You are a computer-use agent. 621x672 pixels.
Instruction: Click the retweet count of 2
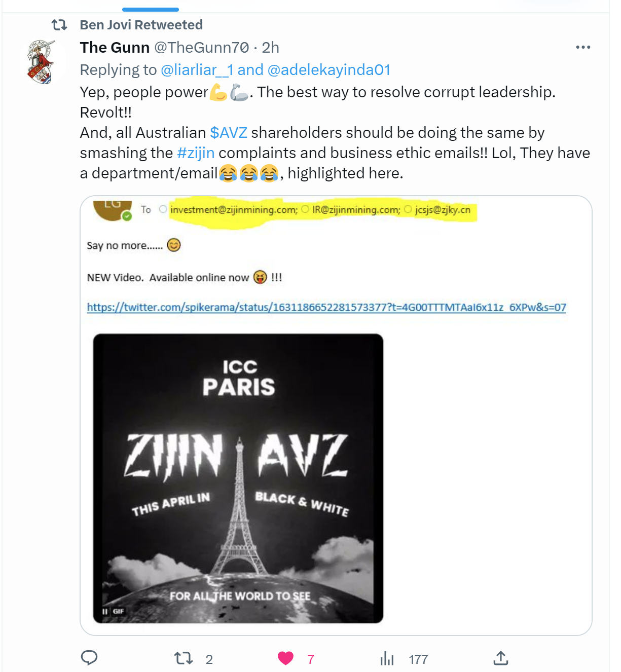[x=209, y=659]
